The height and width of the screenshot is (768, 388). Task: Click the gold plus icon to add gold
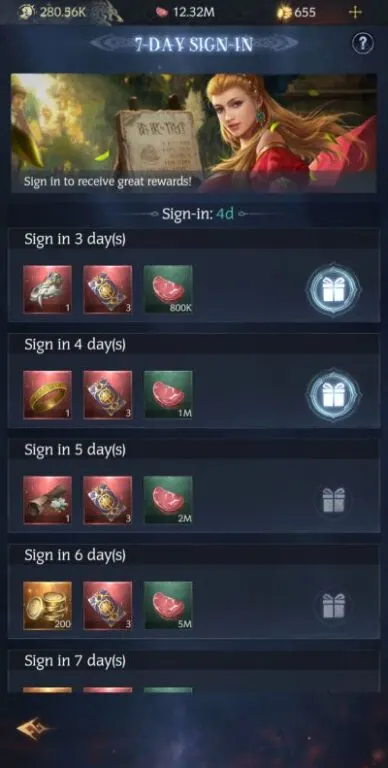tap(355, 12)
